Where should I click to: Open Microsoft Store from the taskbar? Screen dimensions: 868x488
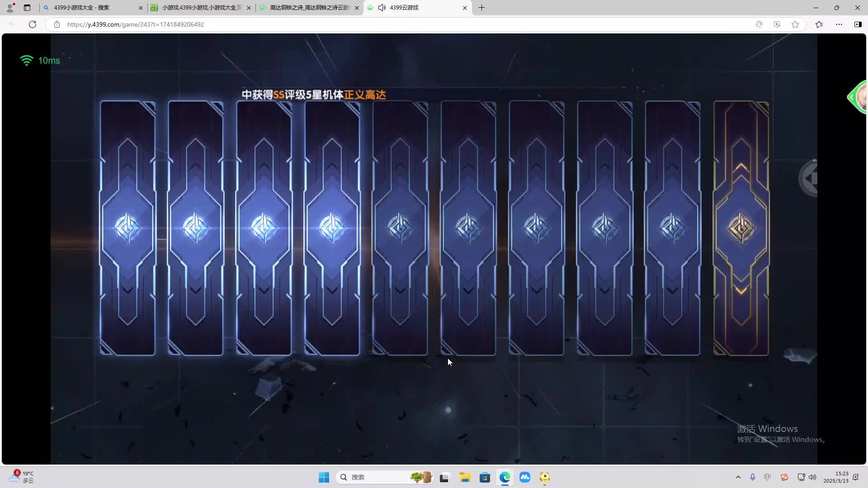pos(485,477)
